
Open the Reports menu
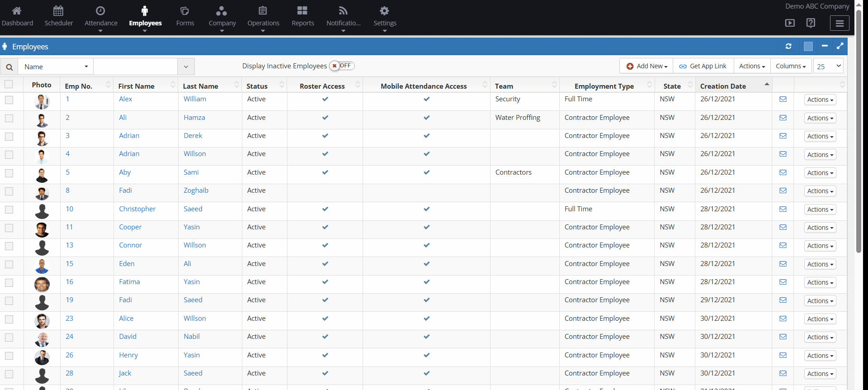[302, 16]
